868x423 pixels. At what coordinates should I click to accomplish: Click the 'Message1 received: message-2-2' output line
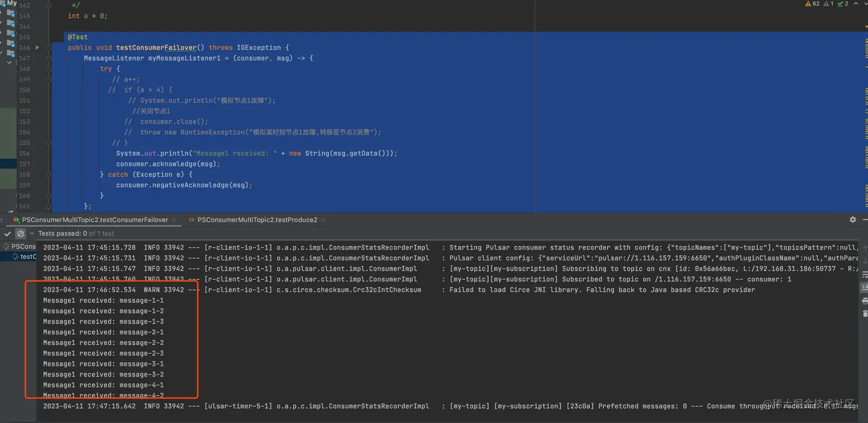103,343
